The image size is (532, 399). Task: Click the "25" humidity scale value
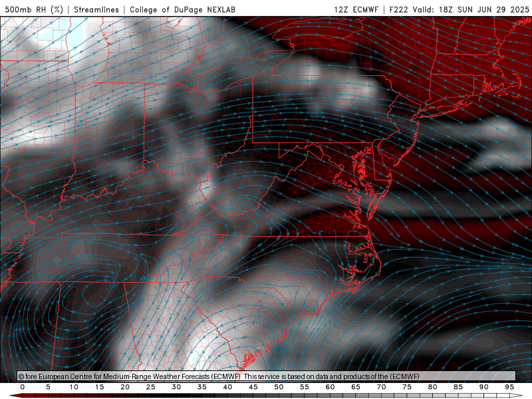click(x=151, y=387)
